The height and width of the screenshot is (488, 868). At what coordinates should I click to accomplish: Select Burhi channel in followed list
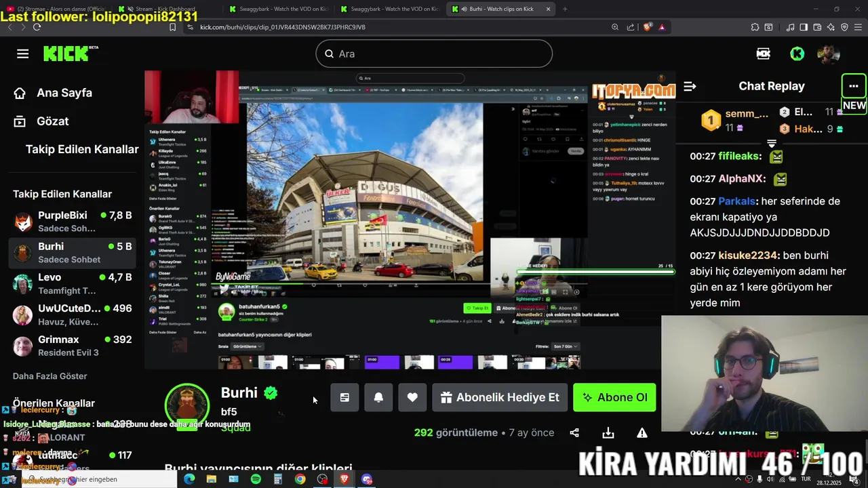tap(72, 253)
